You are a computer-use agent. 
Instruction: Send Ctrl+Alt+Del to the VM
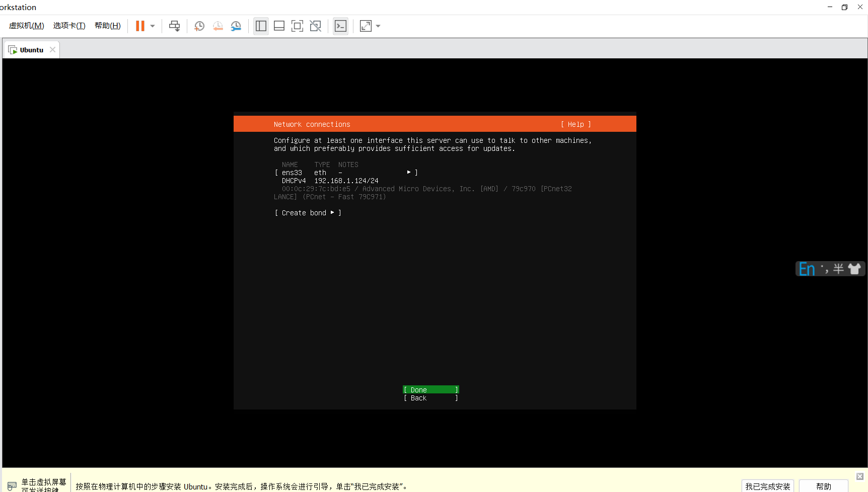(x=174, y=26)
